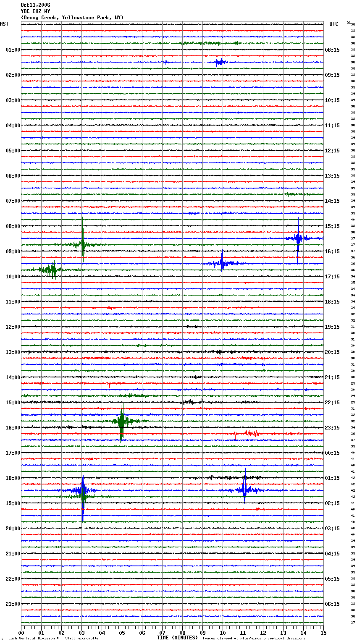The height and width of the screenshot is (644, 357).
Task: Click the '06:00' MST hour label
Action: 13,176
